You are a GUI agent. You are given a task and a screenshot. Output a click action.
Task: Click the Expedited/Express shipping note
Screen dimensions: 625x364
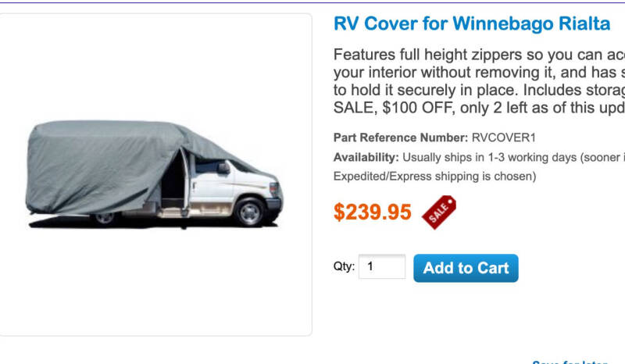(435, 177)
